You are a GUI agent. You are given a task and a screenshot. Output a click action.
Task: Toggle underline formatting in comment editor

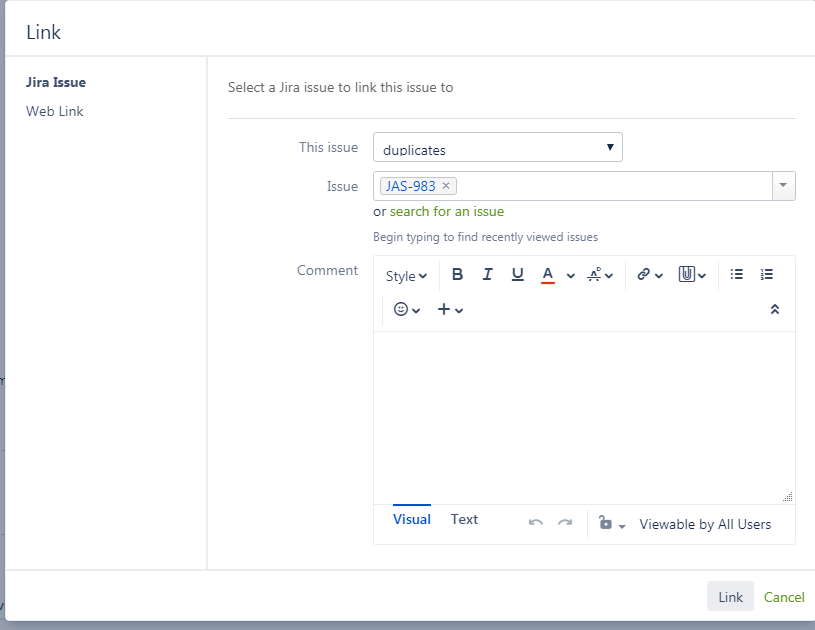(x=518, y=274)
